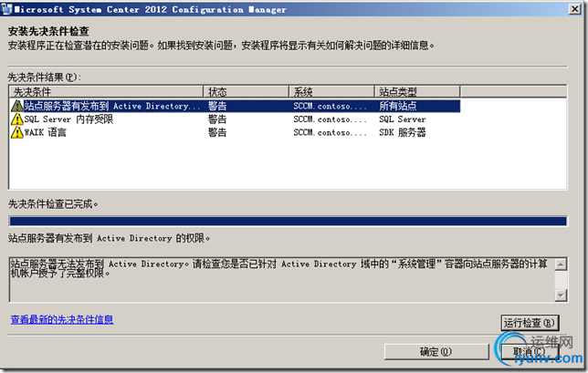Click the warning icon beside SQL Server 内存受限
Image resolution: width=588 pixels, height=373 pixels.
pos(16,119)
